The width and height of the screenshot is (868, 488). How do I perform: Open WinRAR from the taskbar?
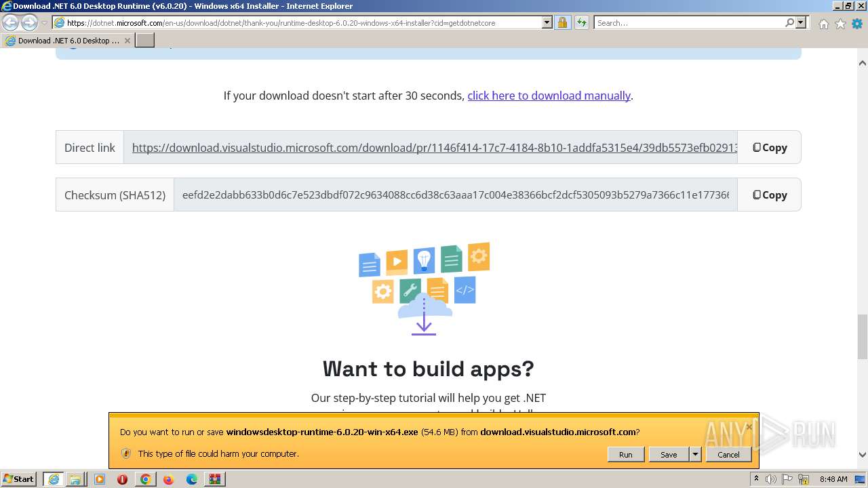click(x=215, y=479)
